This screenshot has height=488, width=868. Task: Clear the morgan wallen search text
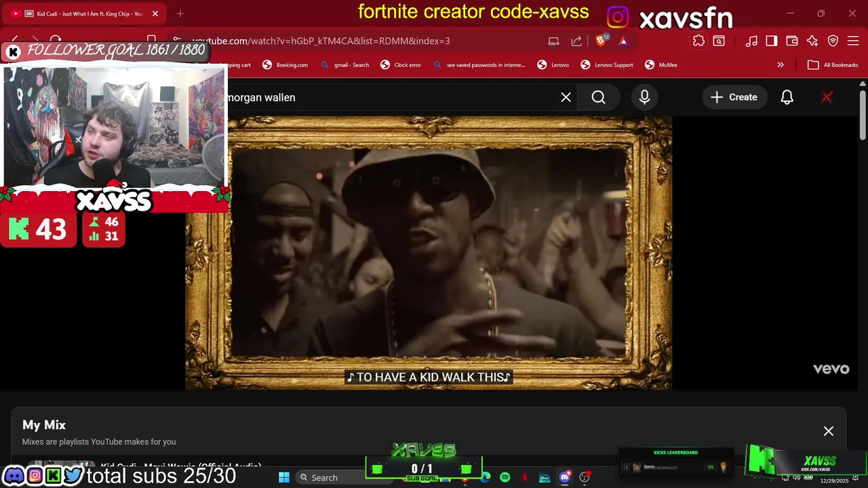click(566, 97)
